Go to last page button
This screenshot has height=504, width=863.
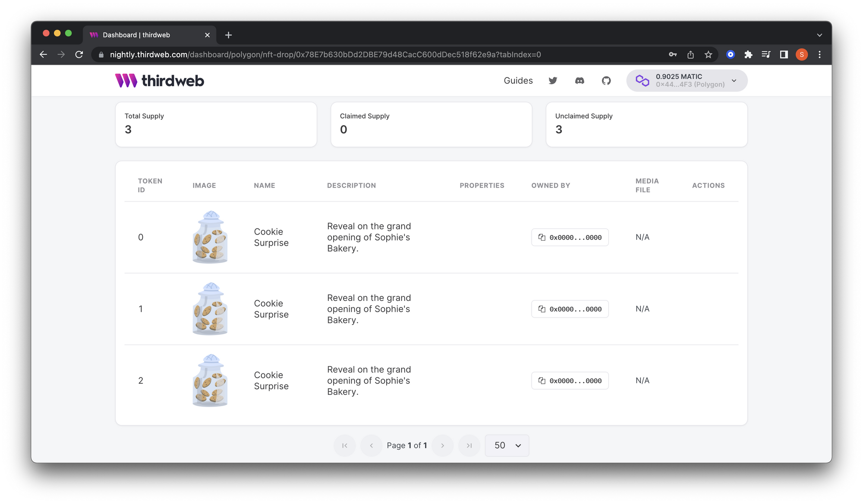tap(469, 445)
